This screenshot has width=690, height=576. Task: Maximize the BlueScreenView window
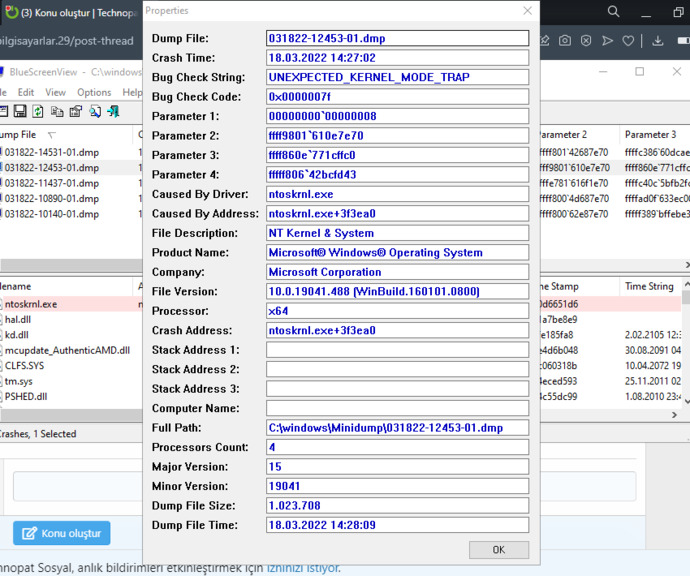point(640,71)
